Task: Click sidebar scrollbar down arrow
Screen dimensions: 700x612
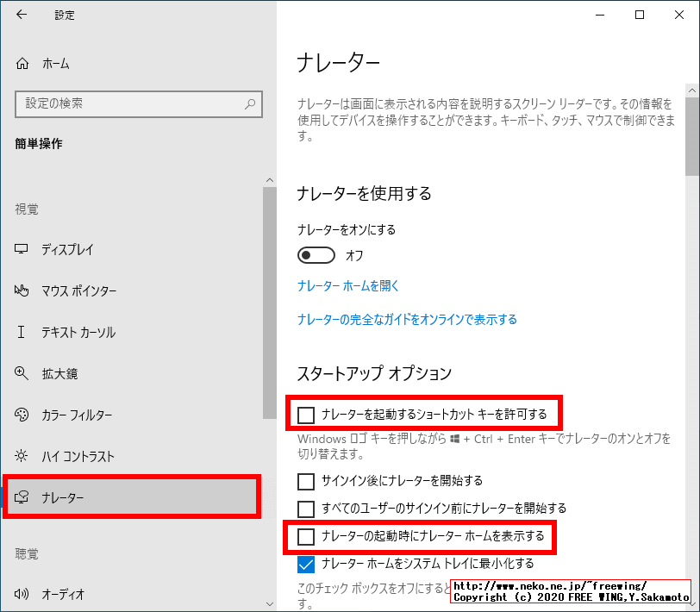Action: click(x=270, y=603)
